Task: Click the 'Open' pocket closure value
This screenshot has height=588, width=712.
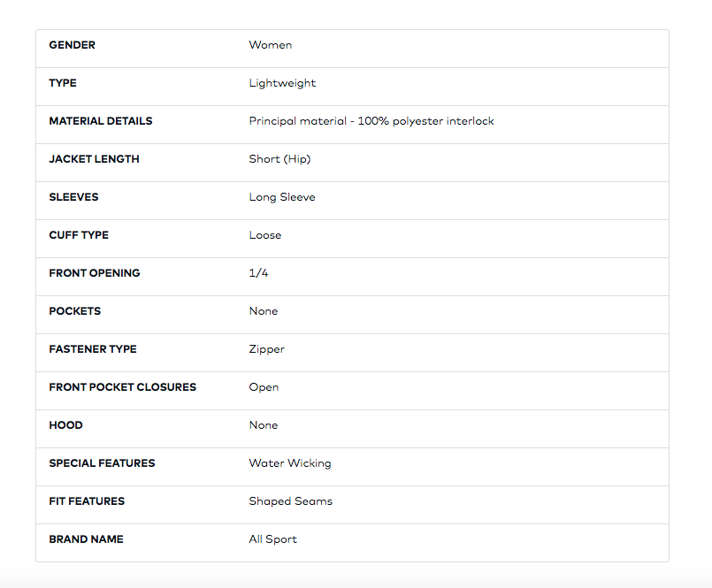Action: (x=264, y=387)
